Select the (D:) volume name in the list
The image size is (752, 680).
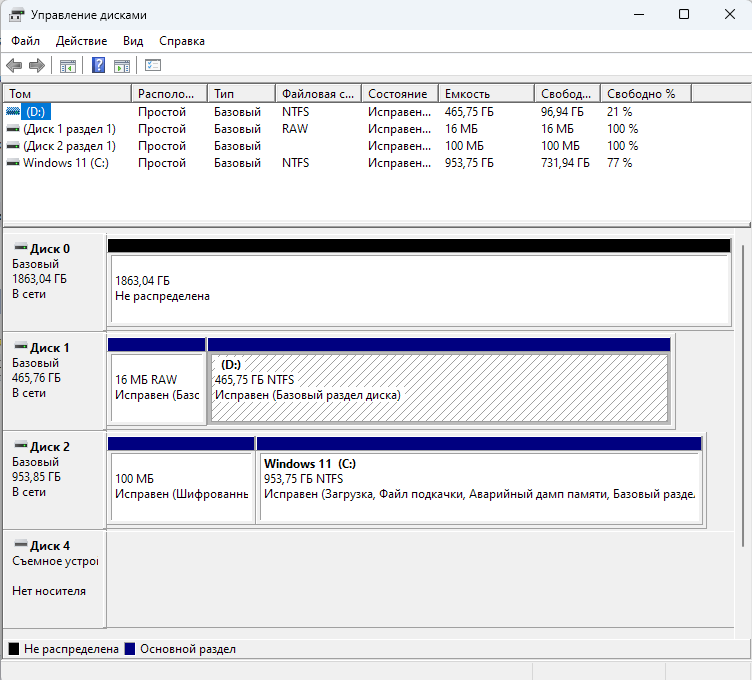coord(35,112)
